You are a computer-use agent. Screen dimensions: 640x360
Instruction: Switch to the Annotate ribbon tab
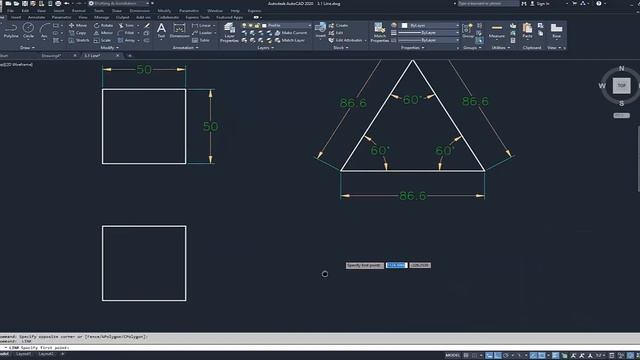tap(36, 17)
